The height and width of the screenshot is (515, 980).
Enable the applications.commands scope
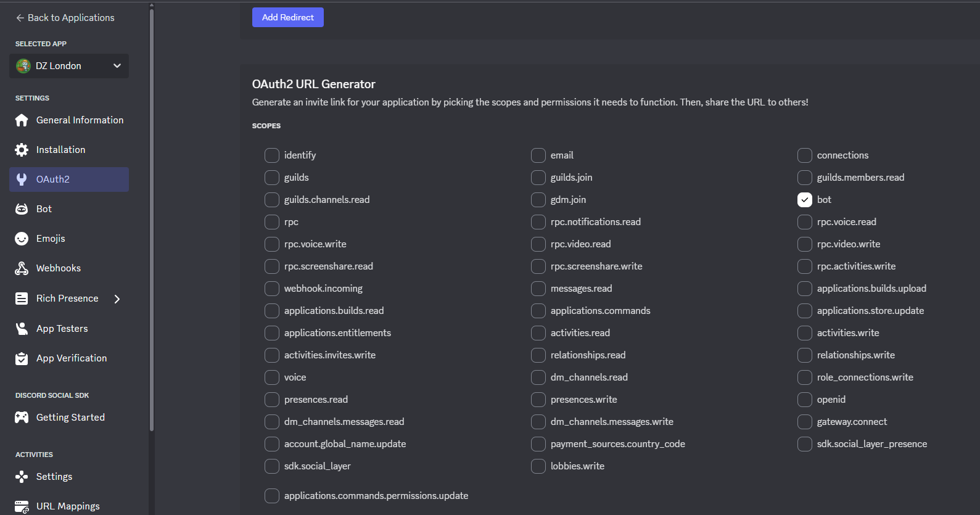(x=538, y=311)
